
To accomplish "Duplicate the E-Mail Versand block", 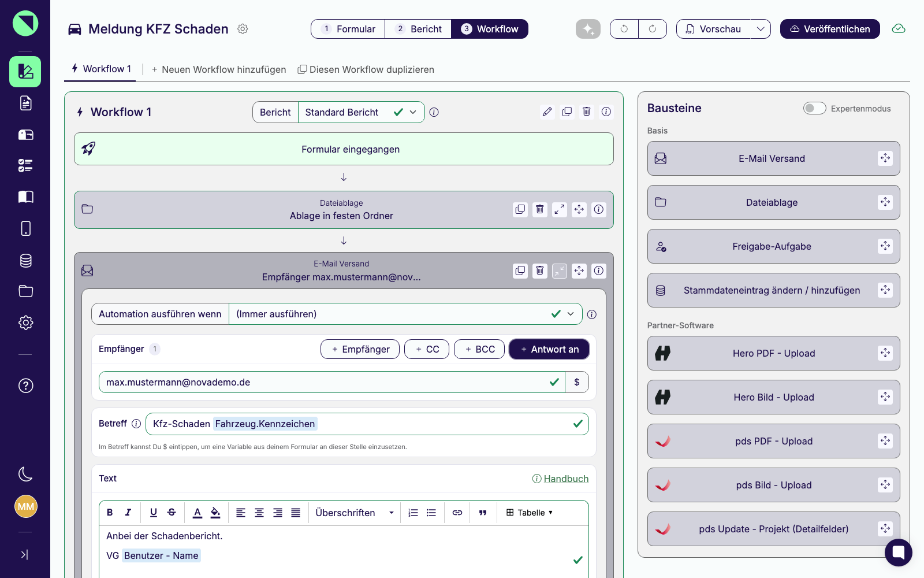I will click(520, 271).
